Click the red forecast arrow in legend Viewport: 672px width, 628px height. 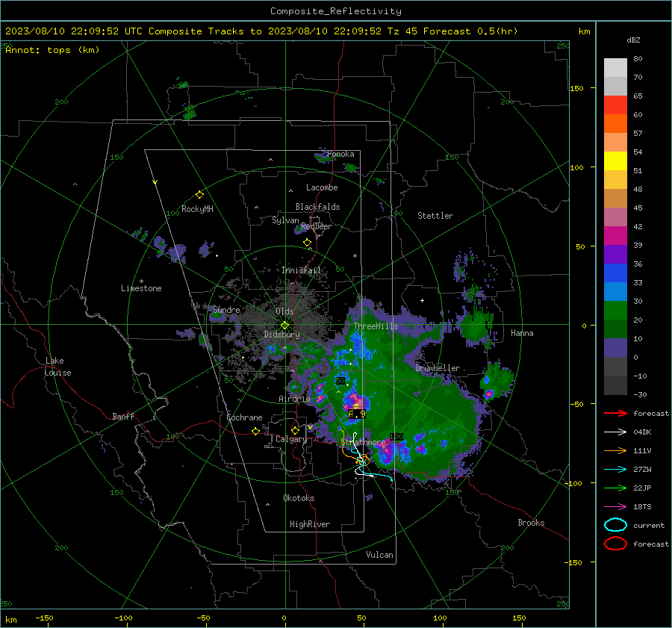click(x=615, y=413)
